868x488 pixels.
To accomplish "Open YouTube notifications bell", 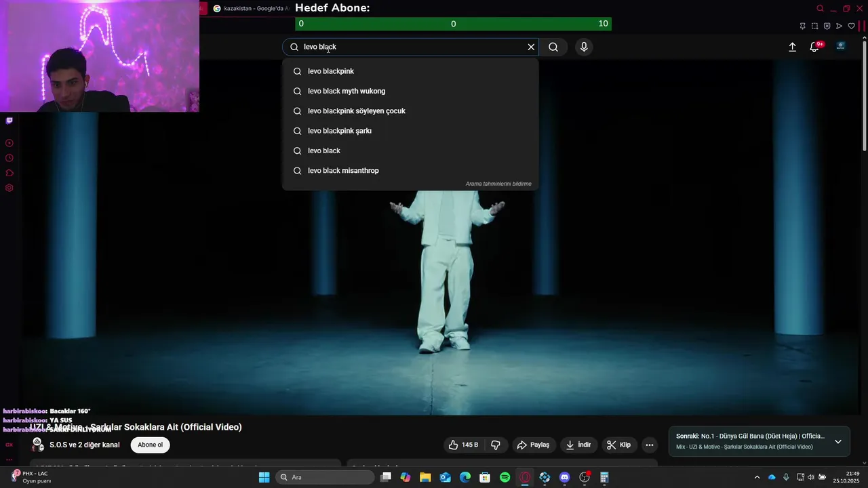I will [x=814, y=47].
